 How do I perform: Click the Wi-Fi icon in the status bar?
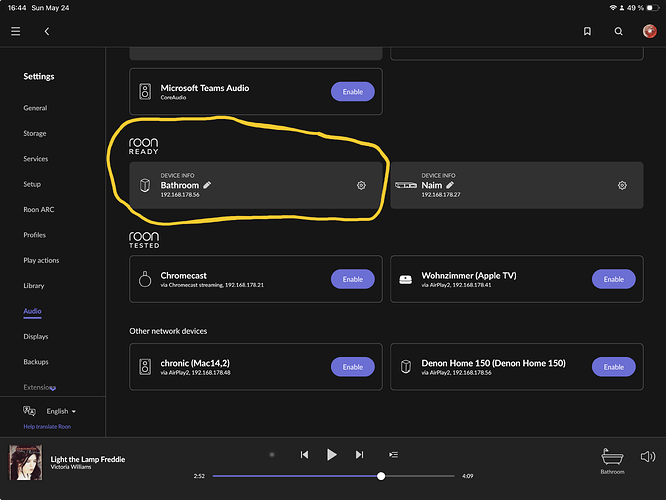point(613,8)
